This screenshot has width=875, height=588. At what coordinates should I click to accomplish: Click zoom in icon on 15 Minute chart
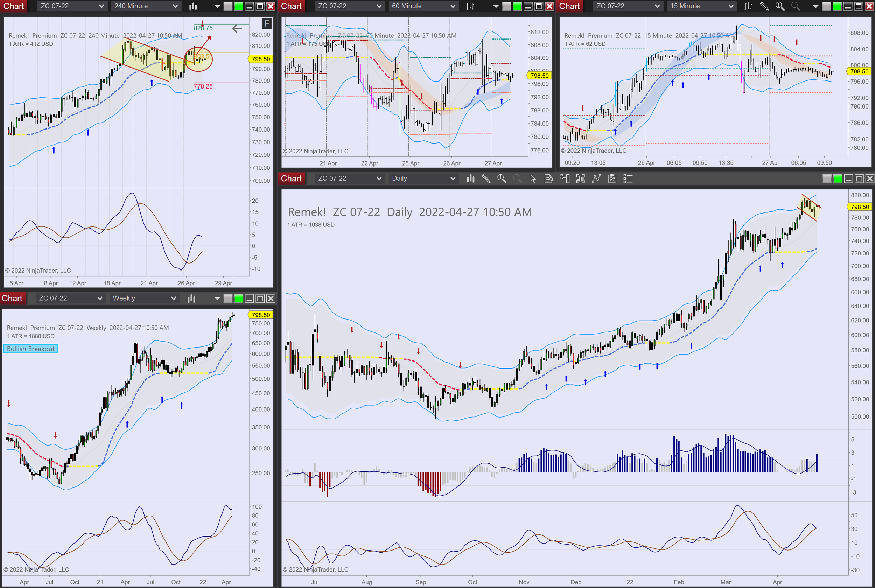(780, 6)
